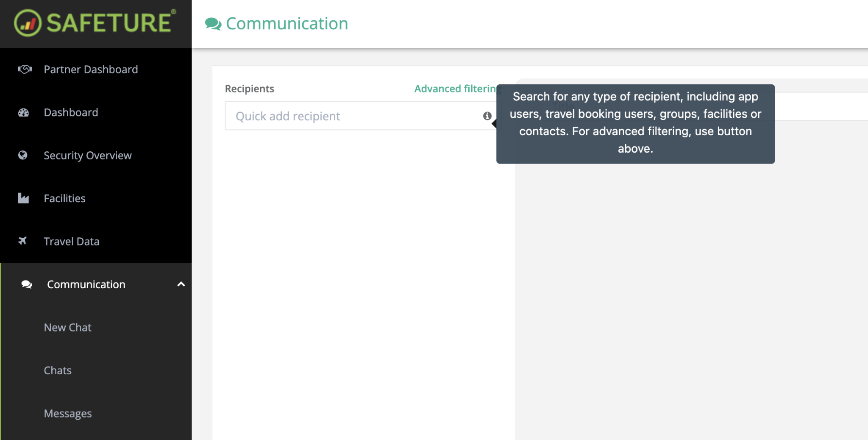Screen dimensions: 868x440
Task: Click the Safeture logo
Action: point(95,23)
